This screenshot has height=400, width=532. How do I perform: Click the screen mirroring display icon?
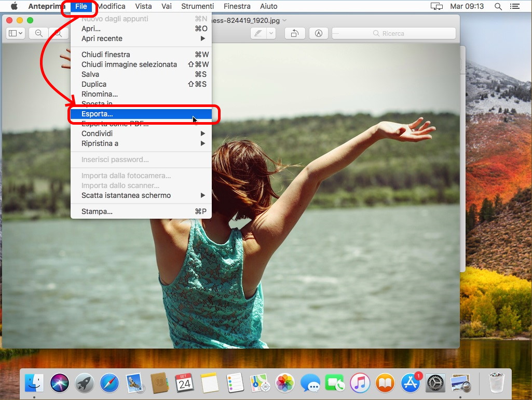436,6
